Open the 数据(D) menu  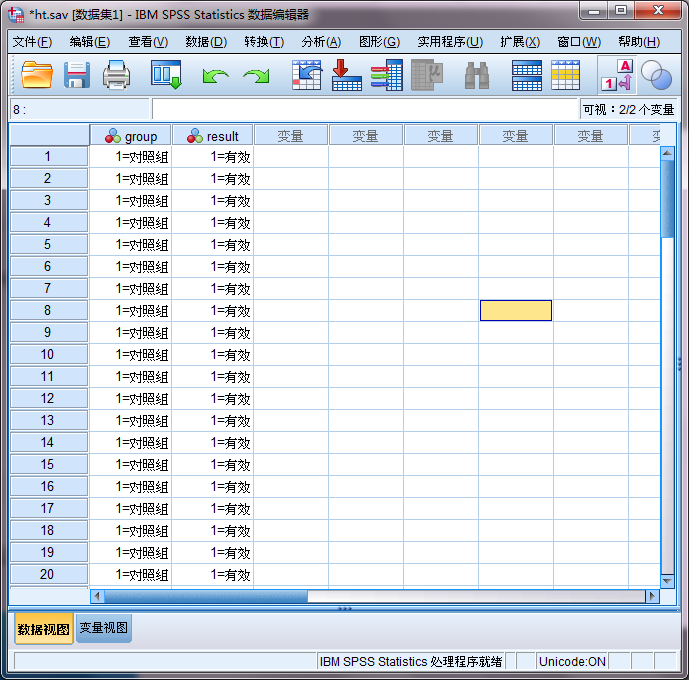(206, 42)
